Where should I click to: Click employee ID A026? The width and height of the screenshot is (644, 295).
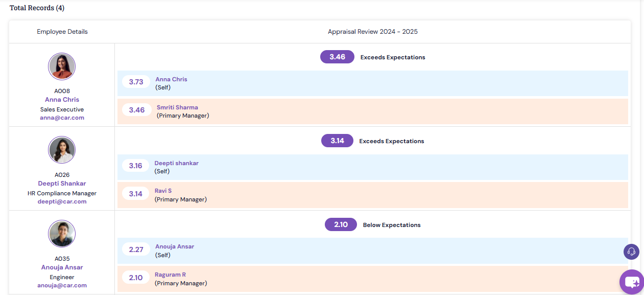coord(62,175)
